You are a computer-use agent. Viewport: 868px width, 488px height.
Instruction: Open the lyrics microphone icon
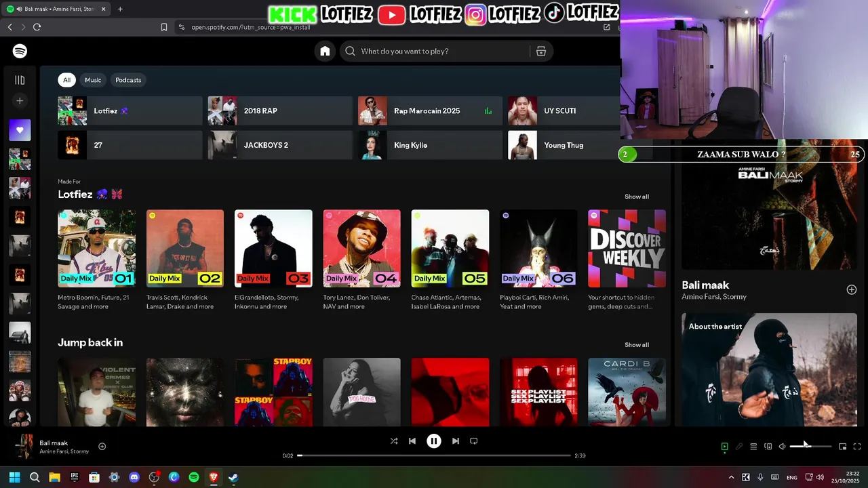tap(739, 447)
